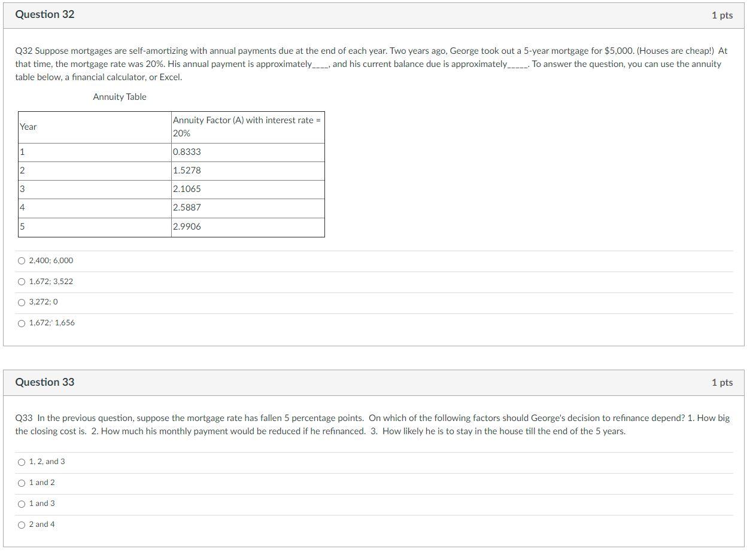Click the interest rate header cell
Screen dimensions: 756x555
(x=246, y=126)
